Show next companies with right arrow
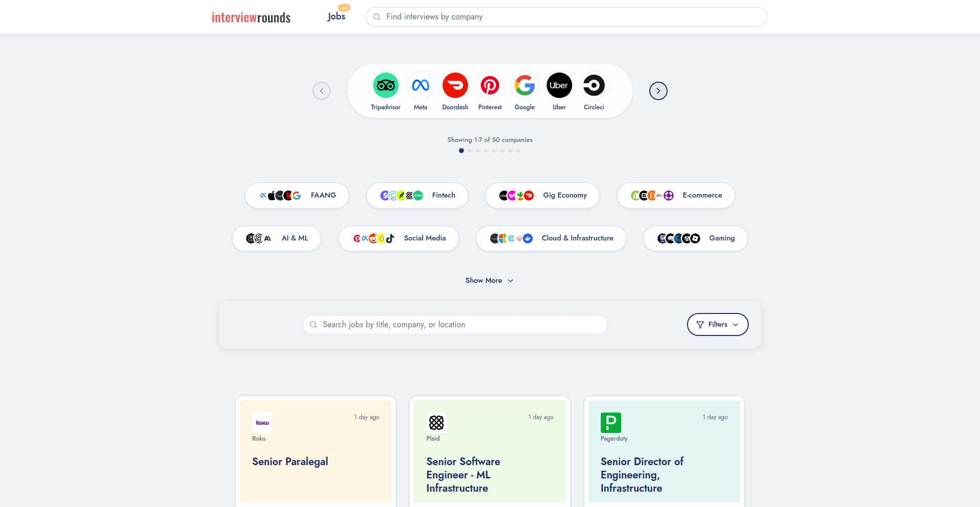 click(658, 91)
